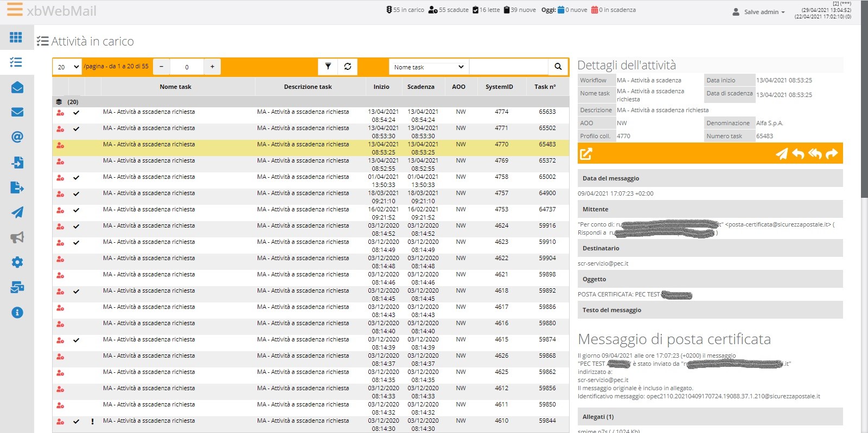The width and height of the screenshot is (868, 433).
Task: Toggle check mark on task 59916 row
Action: [x=76, y=227]
